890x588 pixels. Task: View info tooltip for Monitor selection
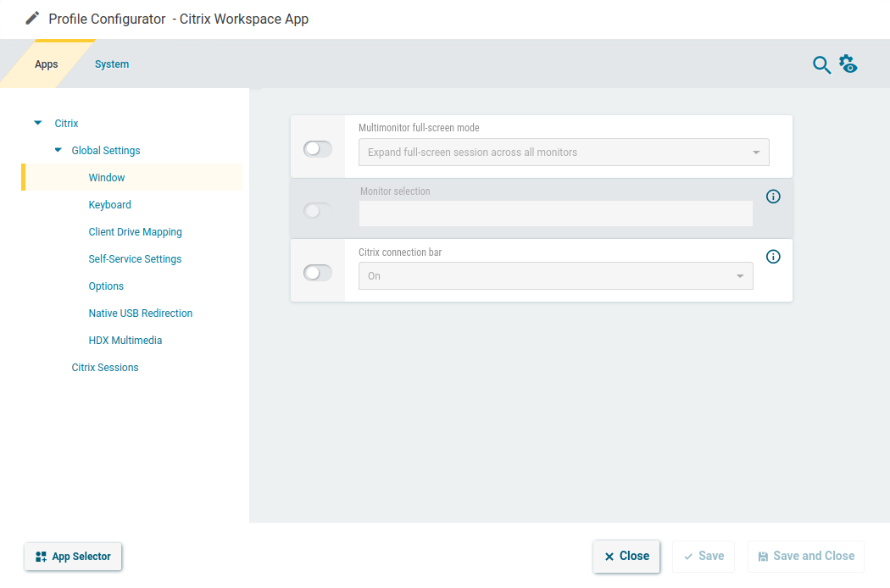[x=772, y=196]
